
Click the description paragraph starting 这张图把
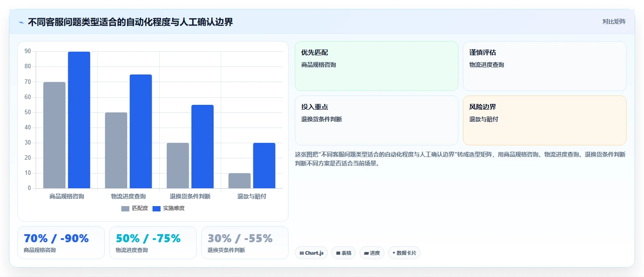[460, 159]
